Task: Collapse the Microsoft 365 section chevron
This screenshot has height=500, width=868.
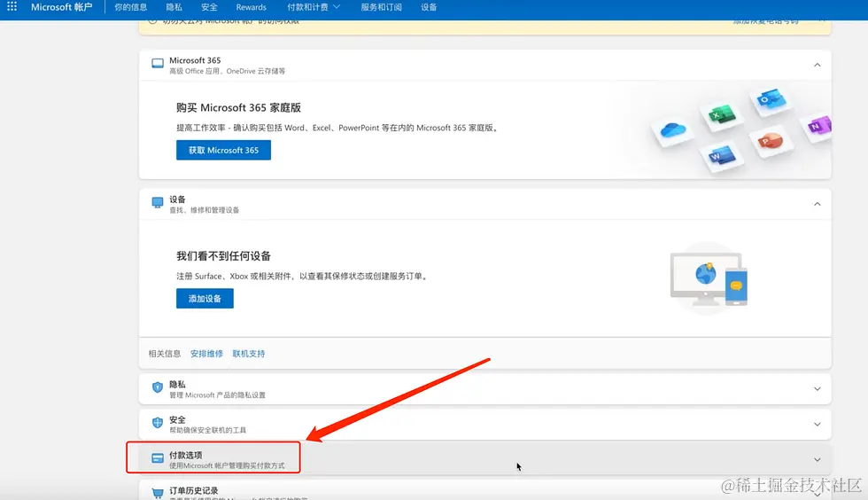Action: pos(817,65)
